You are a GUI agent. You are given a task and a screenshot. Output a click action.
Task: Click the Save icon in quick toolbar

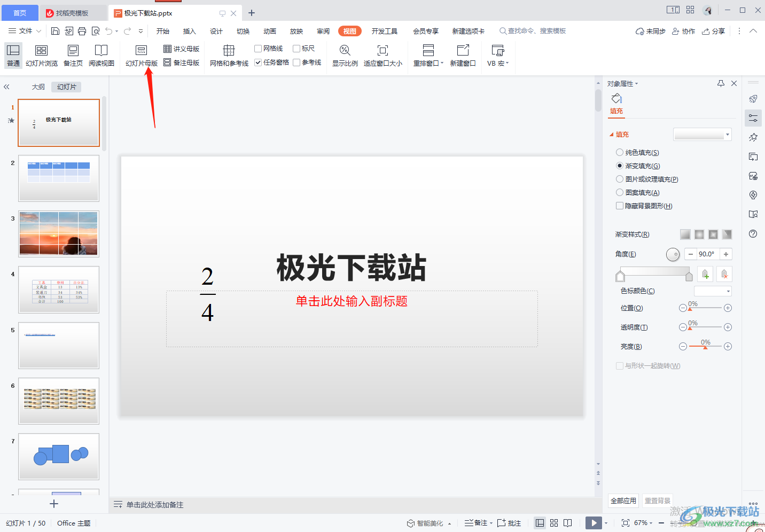[x=55, y=31]
